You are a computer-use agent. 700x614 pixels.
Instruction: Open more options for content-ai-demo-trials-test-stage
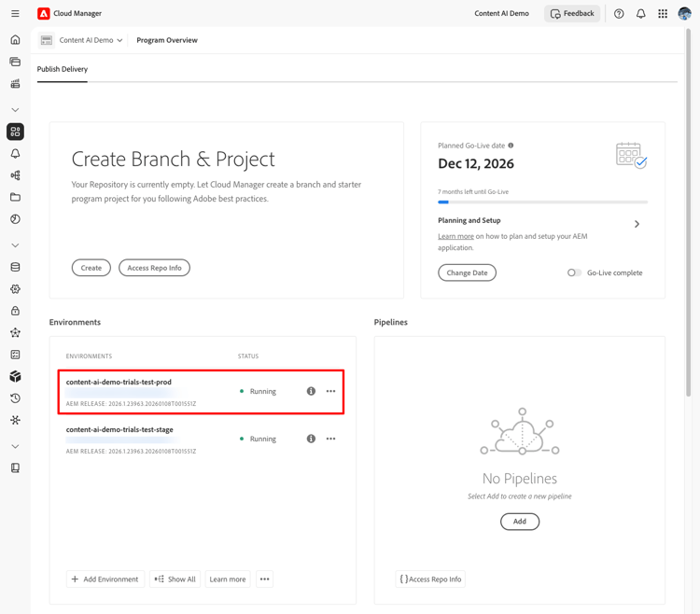[330, 439]
